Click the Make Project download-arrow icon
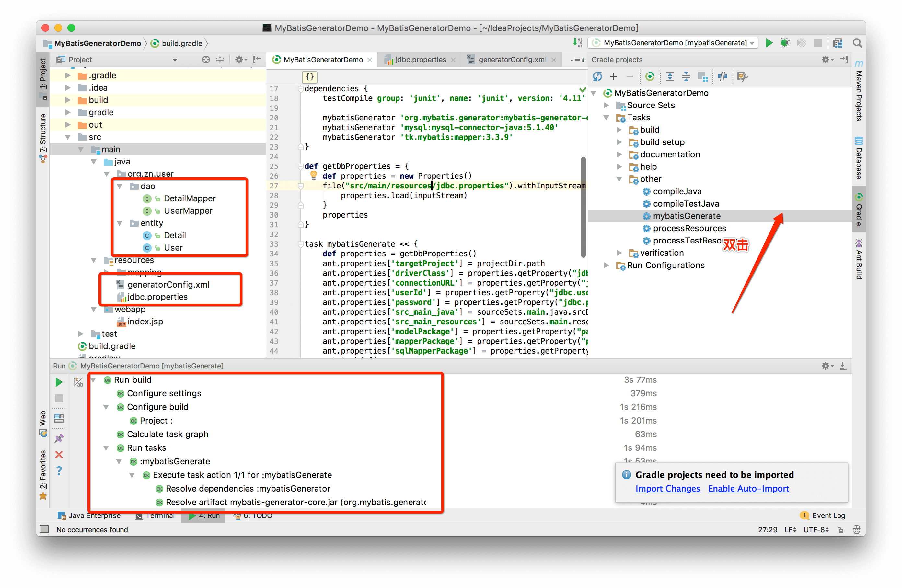Screen dimensions: 902x588 tap(577, 42)
